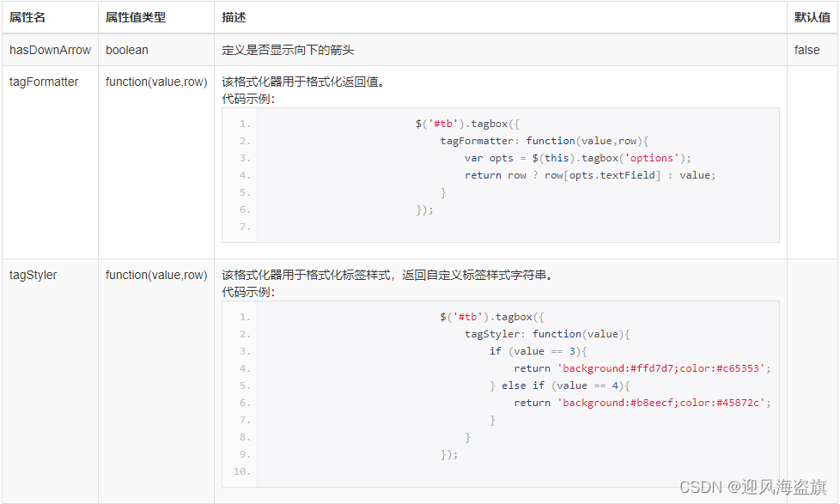Click the return statement in tagFormatter example
The image size is (840, 504).
coord(483,175)
